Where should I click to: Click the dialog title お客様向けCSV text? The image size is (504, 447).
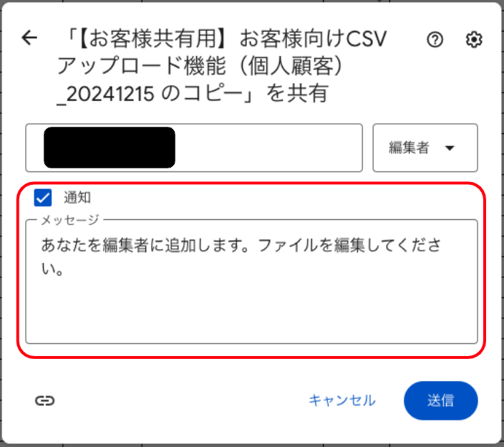313,39
